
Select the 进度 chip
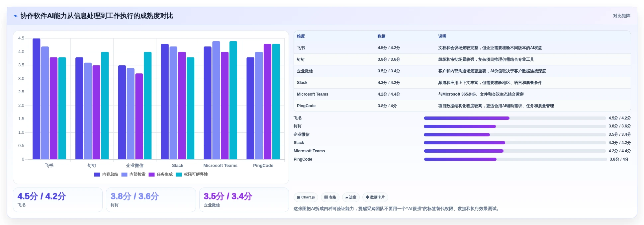351,197
